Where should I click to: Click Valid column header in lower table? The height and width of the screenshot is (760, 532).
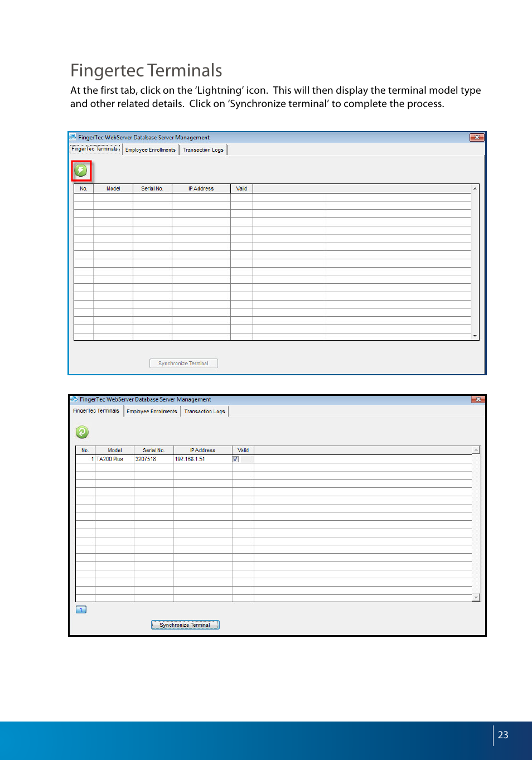click(x=243, y=451)
